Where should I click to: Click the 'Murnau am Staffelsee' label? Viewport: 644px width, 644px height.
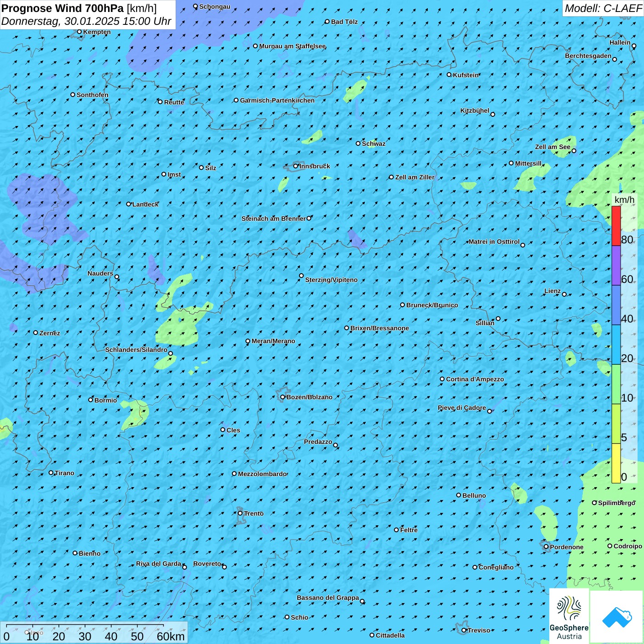(x=293, y=46)
